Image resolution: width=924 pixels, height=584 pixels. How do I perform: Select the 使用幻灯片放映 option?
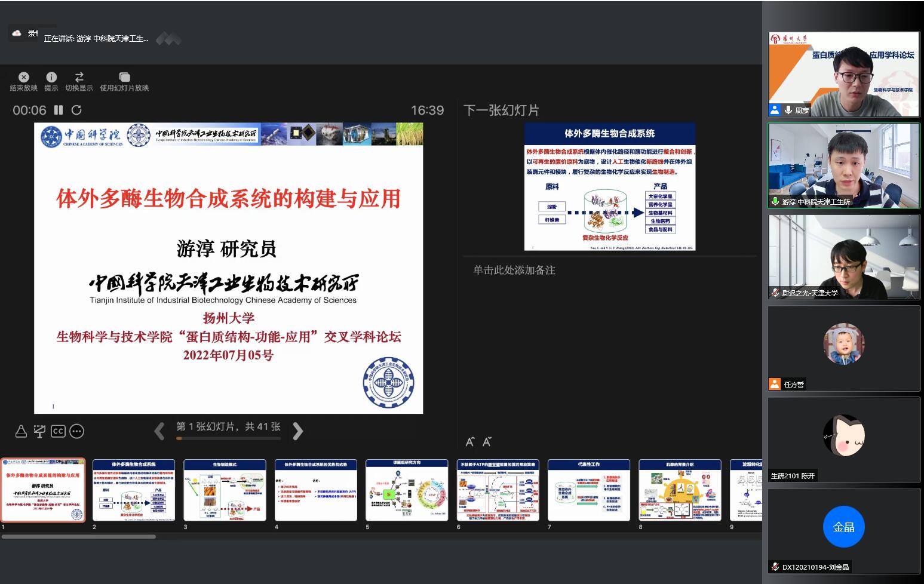tap(124, 78)
